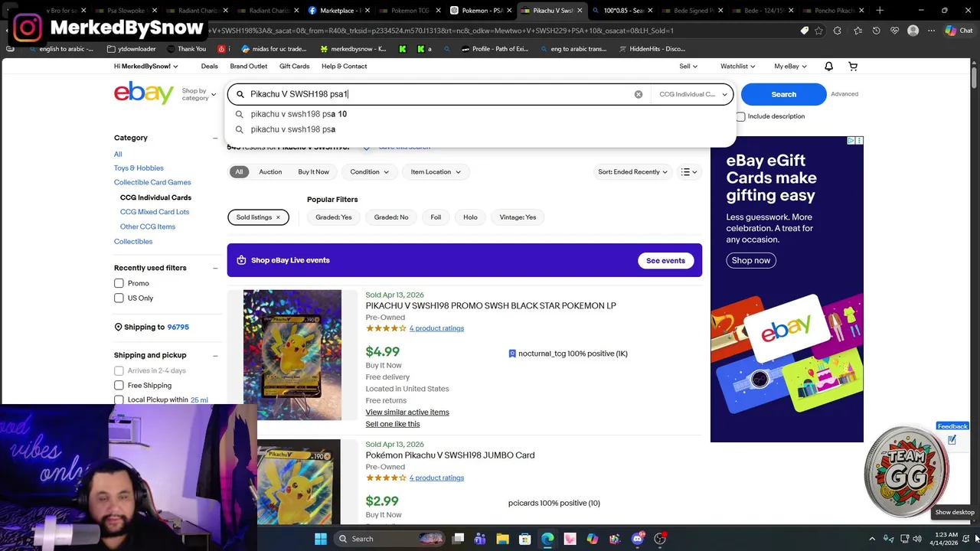Open Copilot Chat in the browser toolbar

pos(959,31)
